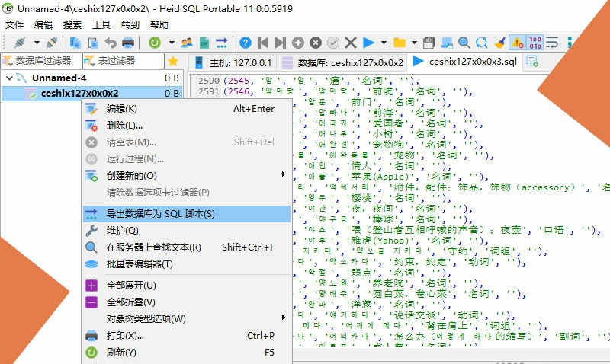The image size is (610, 364).
Task: Open help with the blue question mark
Action: (x=245, y=43)
